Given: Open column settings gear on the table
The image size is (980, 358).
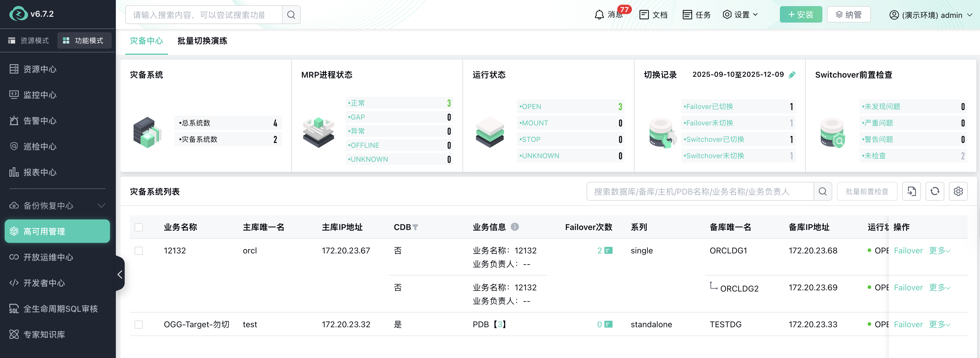Looking at the screenshot, I should tap(958, 191).
